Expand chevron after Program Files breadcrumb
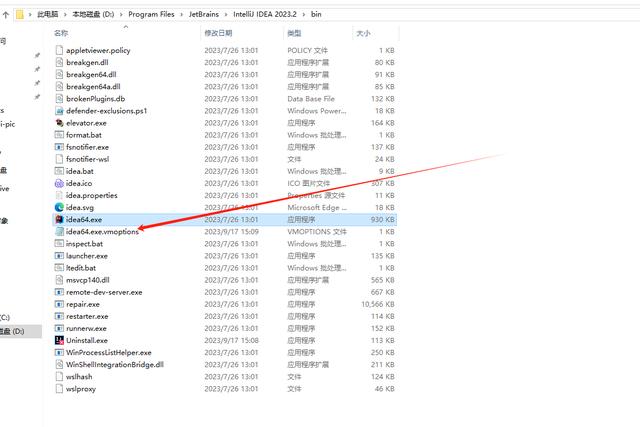The width and height of the screenshot is (640, 427). point(182,15)
